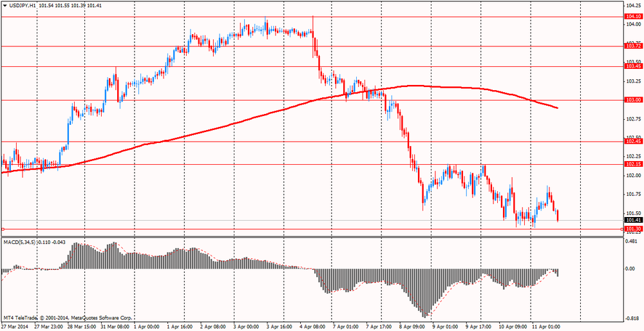Click the MT4 TeleTrade copyright text

[68, 317]
